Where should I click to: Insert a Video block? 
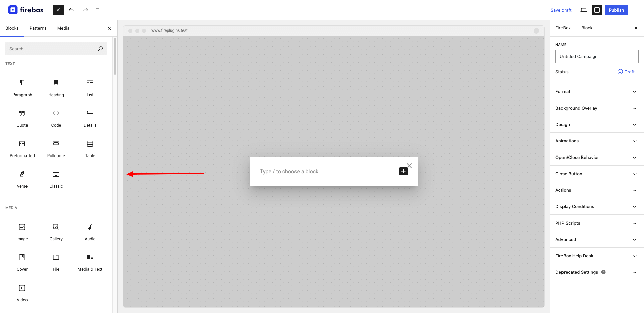click(22, 293)
